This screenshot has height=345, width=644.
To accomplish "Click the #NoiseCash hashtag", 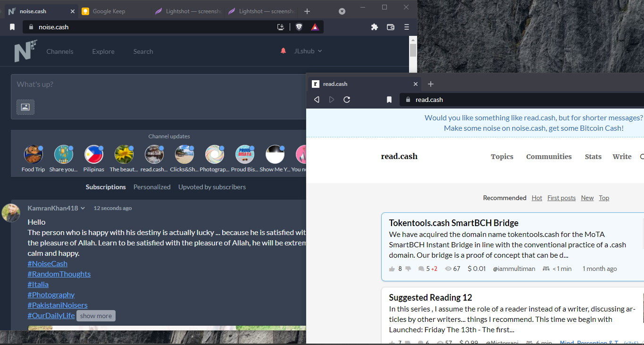I will click(48, 263).
